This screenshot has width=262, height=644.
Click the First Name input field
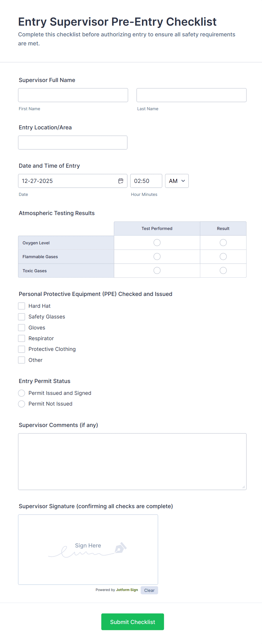tap(73, 95)
